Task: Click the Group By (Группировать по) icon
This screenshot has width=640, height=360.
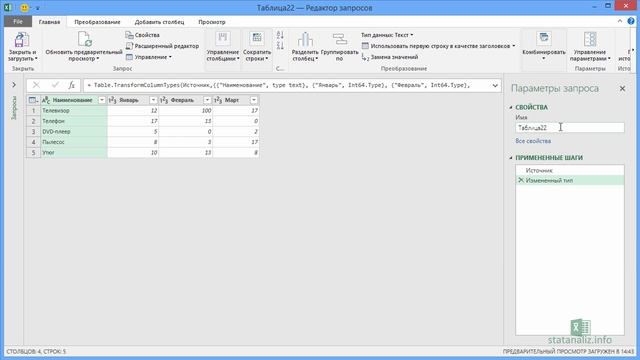Action: click(x=340, y=40)
